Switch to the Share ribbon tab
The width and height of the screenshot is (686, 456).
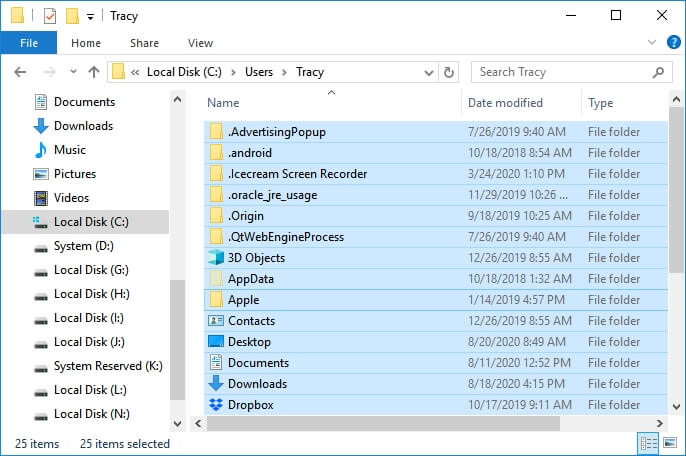pyautogui.click(x=144, y=43)
